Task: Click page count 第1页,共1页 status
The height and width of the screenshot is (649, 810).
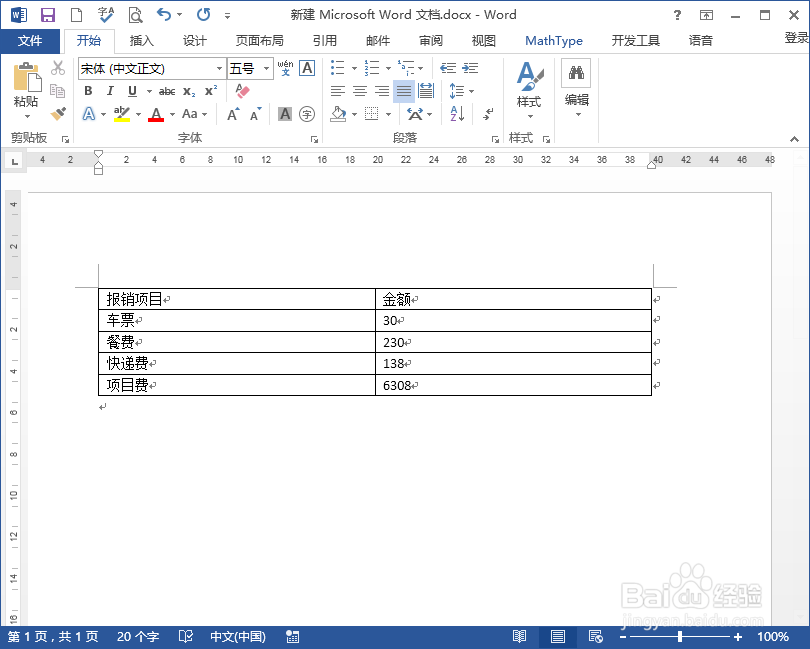Action: point(53,637)
